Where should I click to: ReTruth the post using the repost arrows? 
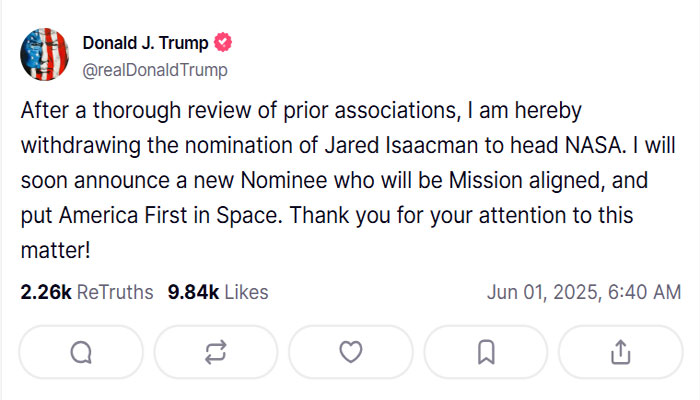[x=216, y=352]
